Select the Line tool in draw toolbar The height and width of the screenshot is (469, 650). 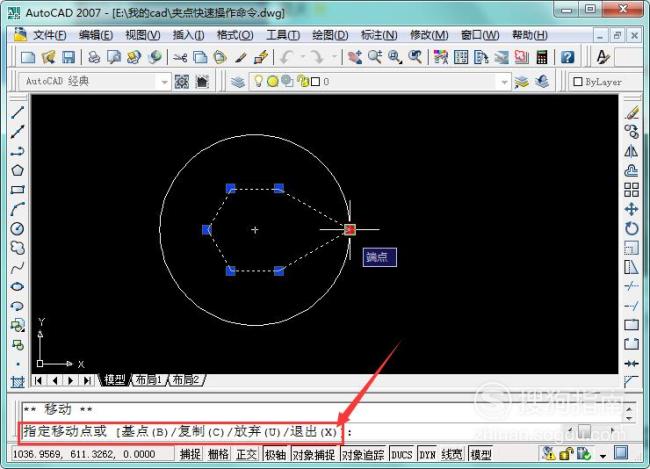[x=17, y=112]
